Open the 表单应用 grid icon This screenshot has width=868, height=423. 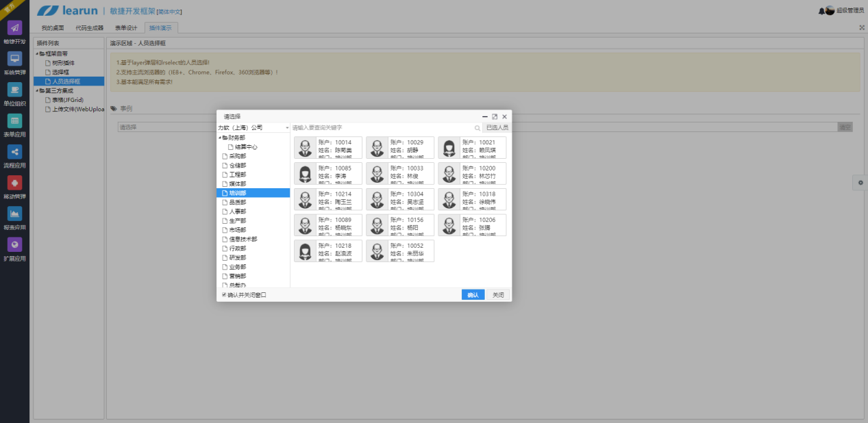click(x=14, y=120)
